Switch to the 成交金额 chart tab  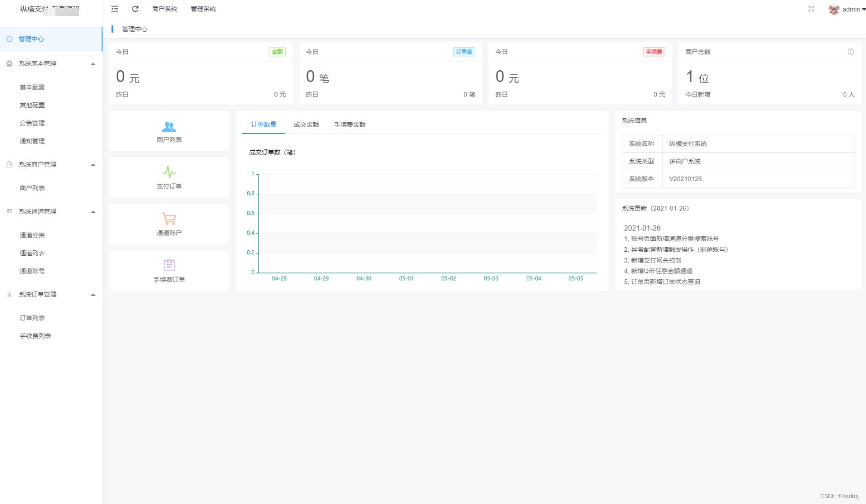(306, 125)
